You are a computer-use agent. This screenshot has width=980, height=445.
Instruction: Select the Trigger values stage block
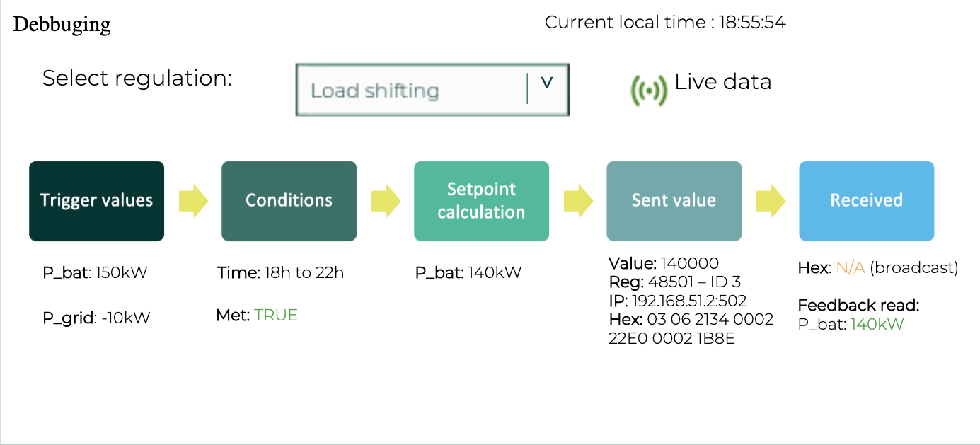96,201
